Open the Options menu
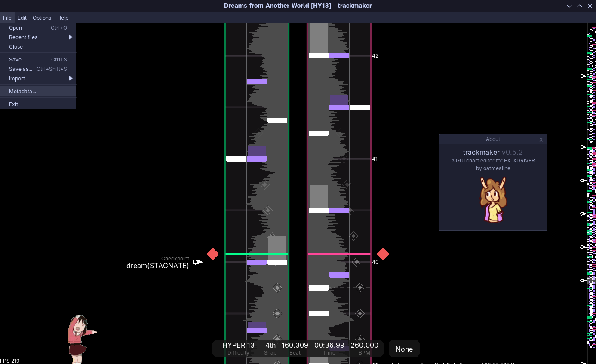Viewport: 596px width, 364px height. pyautogui.click(x=42, y=18)
